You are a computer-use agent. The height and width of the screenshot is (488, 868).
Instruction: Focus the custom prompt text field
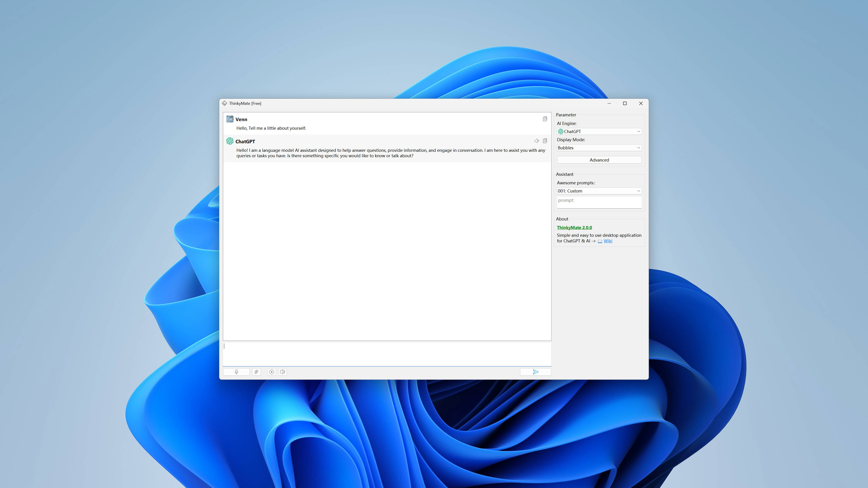599,202
